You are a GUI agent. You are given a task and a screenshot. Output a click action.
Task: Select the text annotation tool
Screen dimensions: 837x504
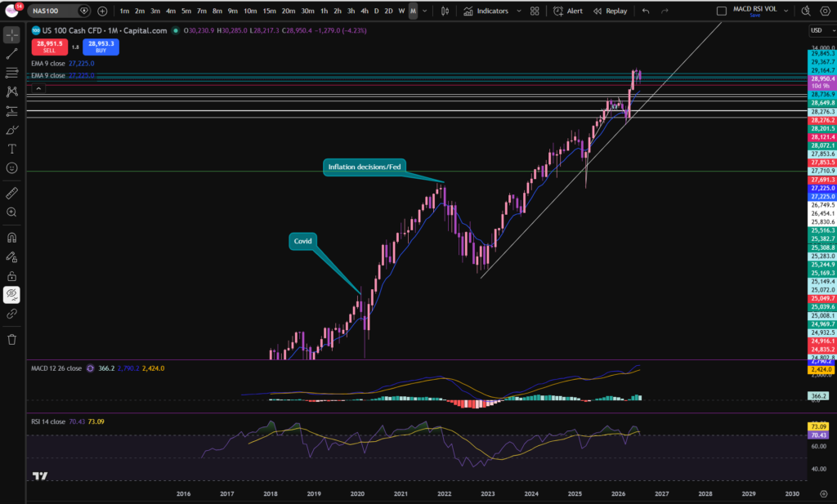point(11,149)
